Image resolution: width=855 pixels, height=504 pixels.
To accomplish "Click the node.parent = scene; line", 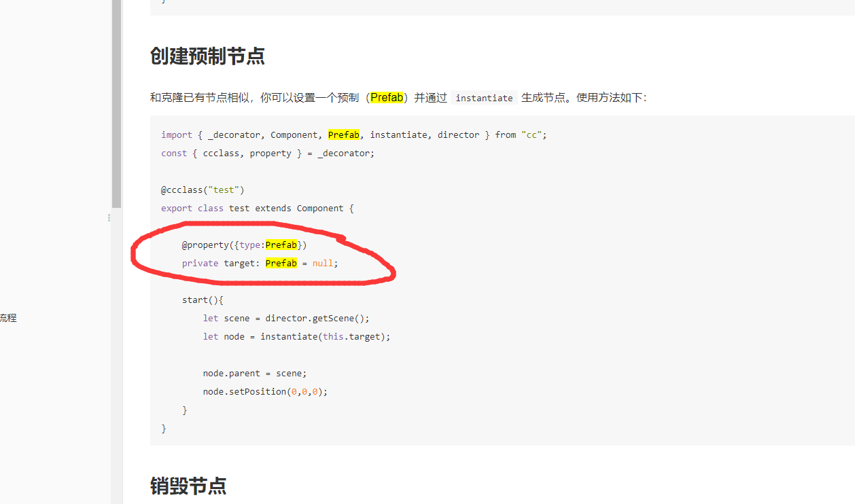I will pyautogui.click(x=255, y=373).
